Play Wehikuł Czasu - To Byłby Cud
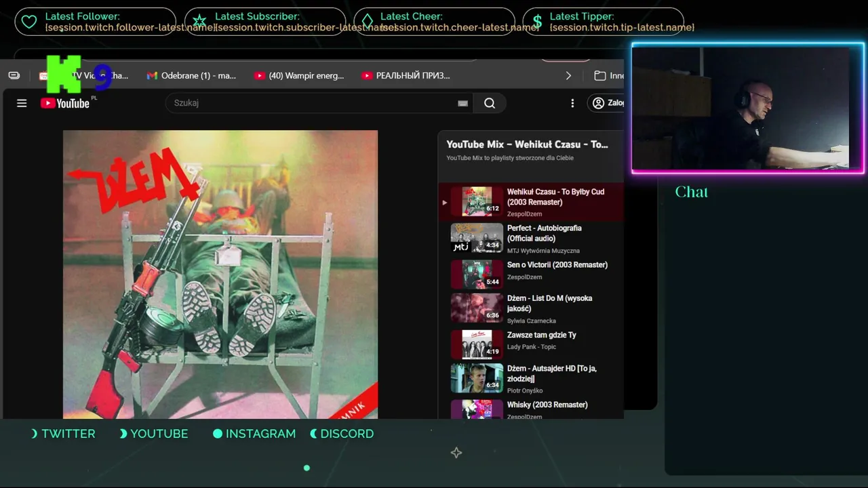Image resolution: width=868 pixels, height=488 pixels. (x=555, y=197)
